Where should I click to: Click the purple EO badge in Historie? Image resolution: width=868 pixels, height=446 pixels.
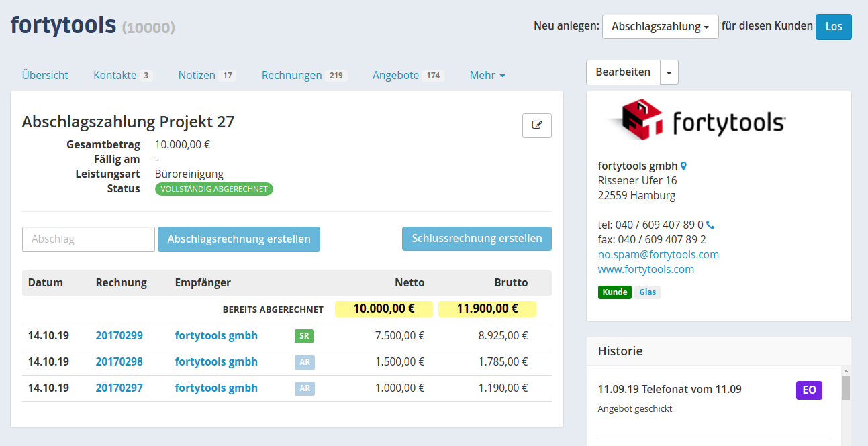point(809,390)
